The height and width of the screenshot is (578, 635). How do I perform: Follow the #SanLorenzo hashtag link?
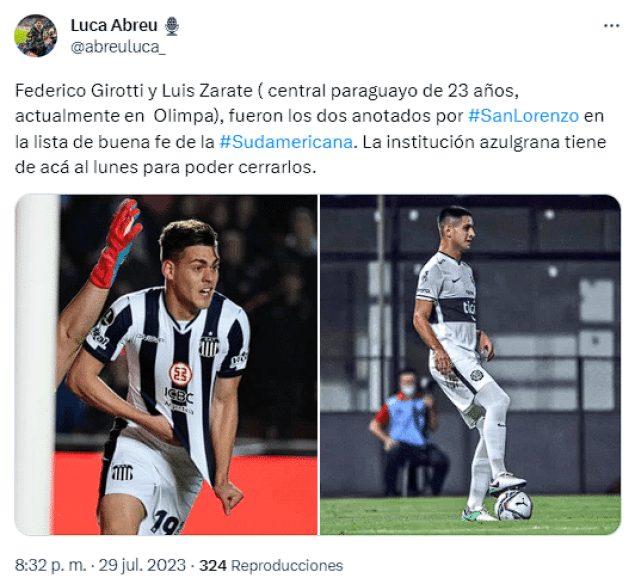[523, 116]
